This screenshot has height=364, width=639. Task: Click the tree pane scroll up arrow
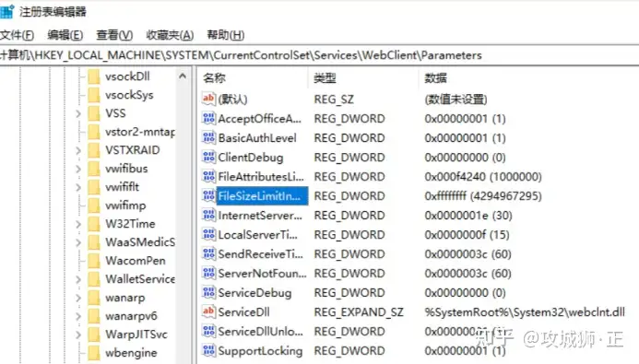[183, 76]
